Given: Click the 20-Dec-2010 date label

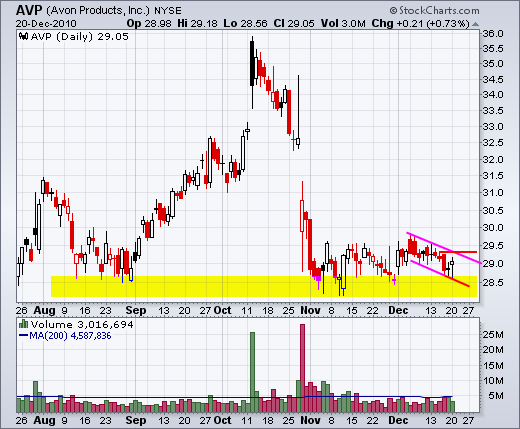Looking at the screenshot, I should click(46, 24).
